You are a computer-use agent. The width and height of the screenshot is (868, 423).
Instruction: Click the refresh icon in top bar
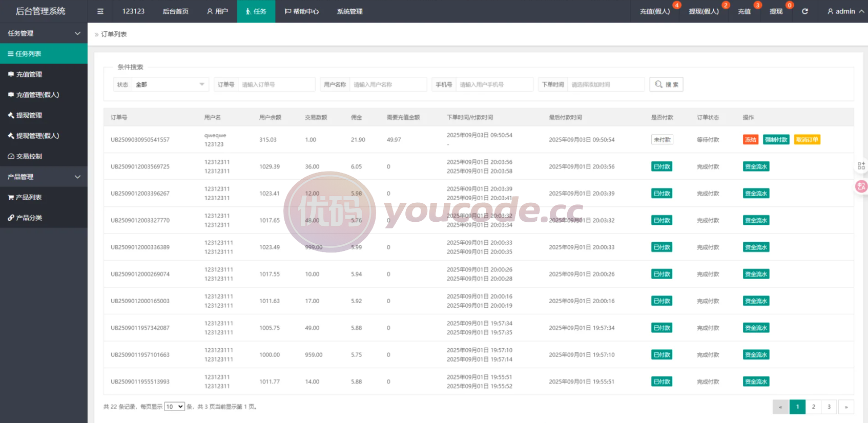[805, 11]
